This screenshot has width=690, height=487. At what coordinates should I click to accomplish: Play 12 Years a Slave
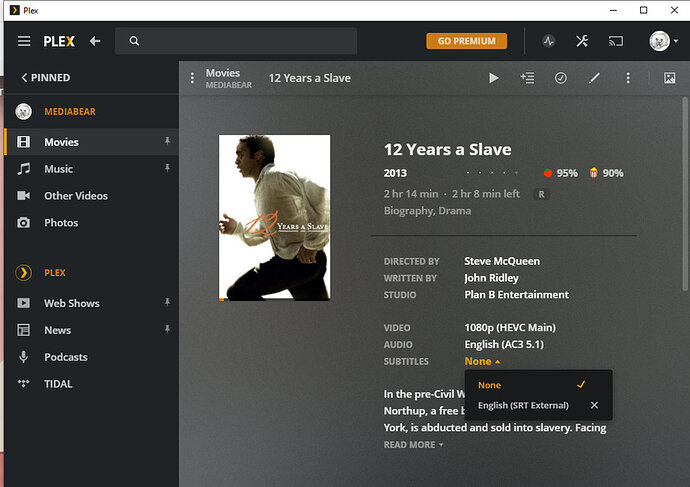coord(493,78)
